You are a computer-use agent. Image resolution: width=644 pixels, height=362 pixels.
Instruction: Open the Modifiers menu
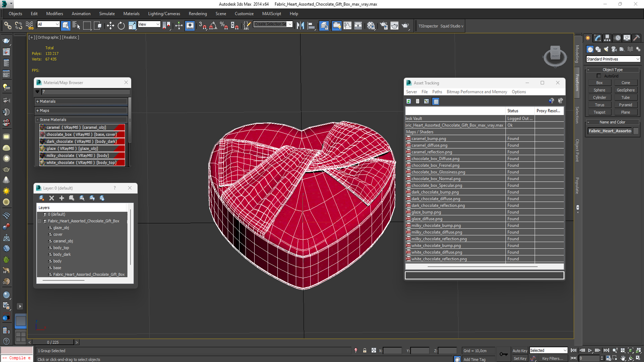55,14
